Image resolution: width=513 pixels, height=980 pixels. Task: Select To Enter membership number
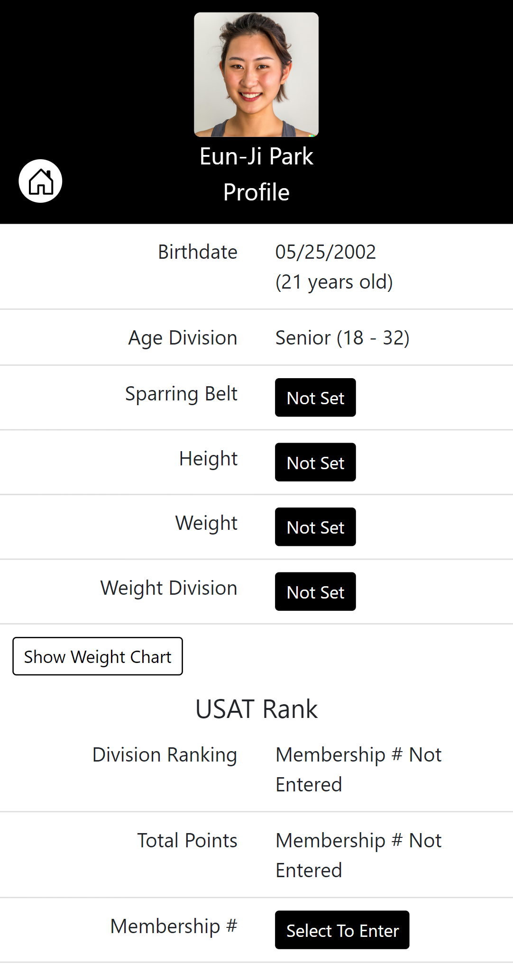pos(342,930)
